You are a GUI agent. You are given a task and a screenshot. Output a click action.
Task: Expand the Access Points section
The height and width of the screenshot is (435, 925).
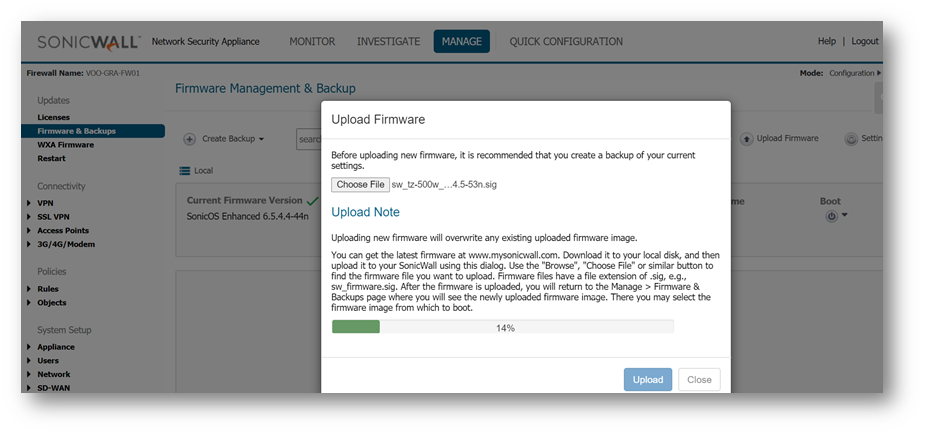point(28,231)
